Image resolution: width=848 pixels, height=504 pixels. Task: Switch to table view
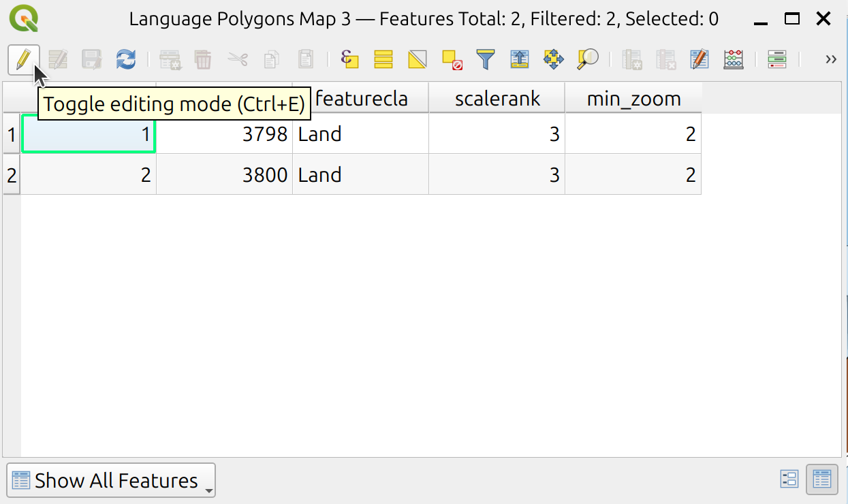821,479
